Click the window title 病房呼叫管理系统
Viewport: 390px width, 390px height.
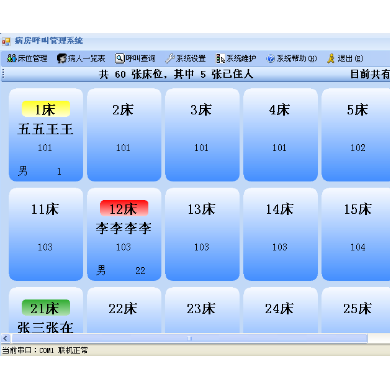point(49,41)
